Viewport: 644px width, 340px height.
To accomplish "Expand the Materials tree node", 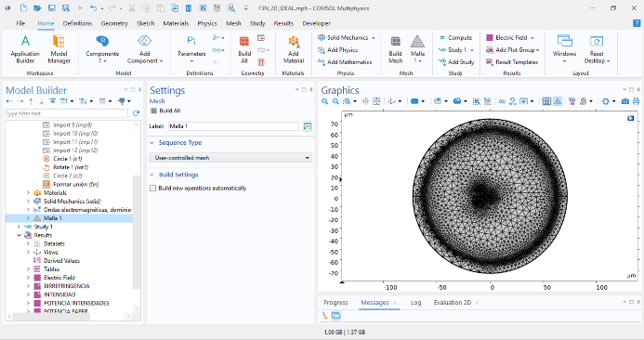I will (x=28, y=192).
